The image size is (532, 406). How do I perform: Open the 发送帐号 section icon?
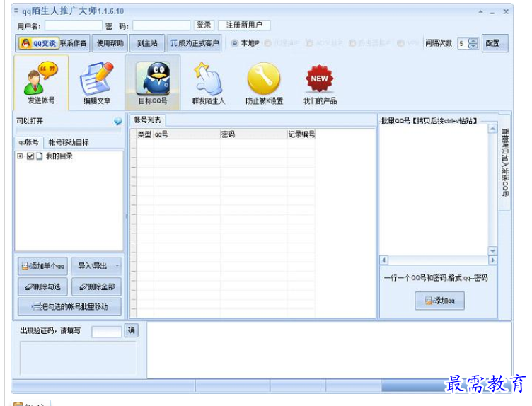pyautogui.click(x=41, y=83)
